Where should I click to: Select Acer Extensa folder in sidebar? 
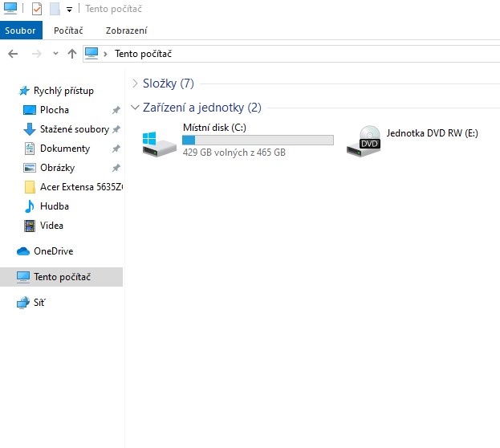click(x=79, y=187)
